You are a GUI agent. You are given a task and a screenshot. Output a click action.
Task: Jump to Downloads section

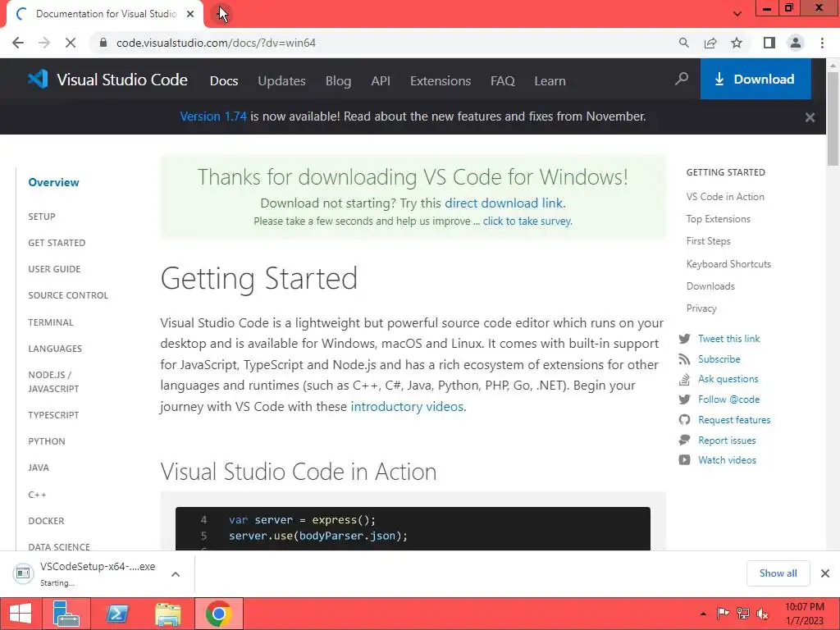coord(710,286)
